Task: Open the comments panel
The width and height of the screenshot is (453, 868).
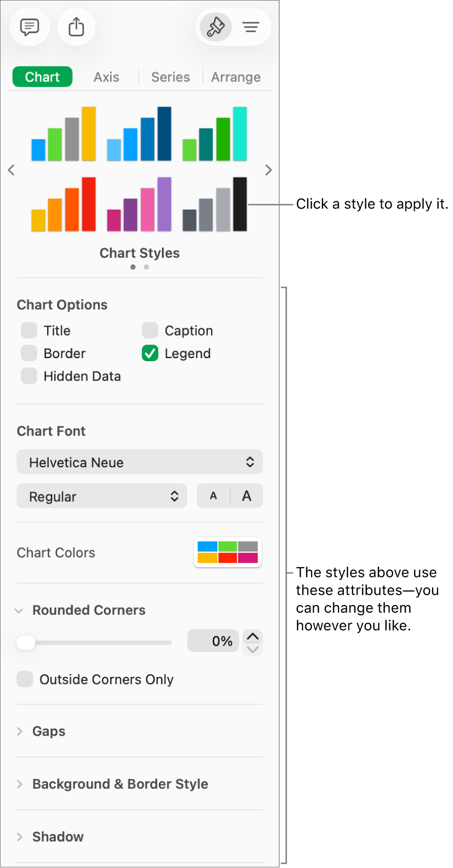Action: click(x=29, y=27)
